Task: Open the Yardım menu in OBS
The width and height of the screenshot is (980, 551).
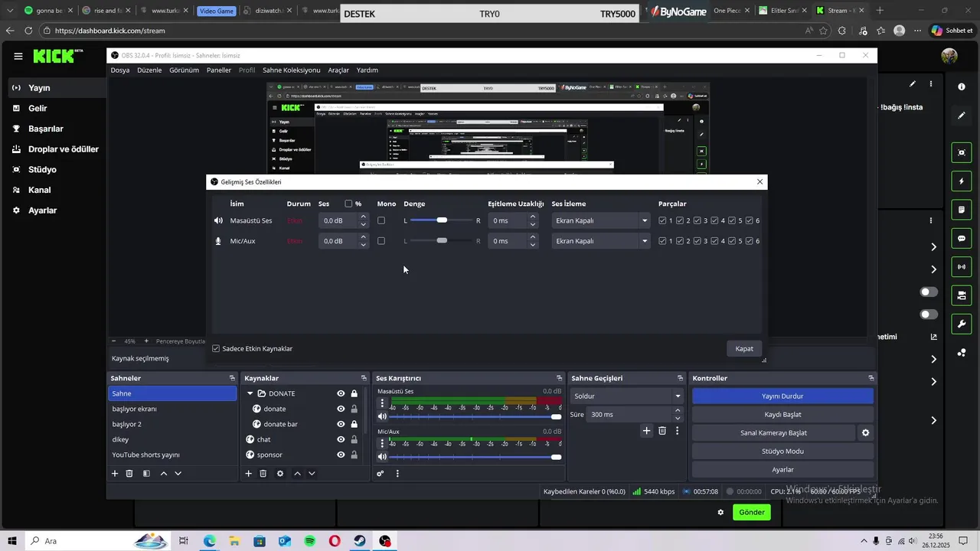Action: tap(367, 70)
